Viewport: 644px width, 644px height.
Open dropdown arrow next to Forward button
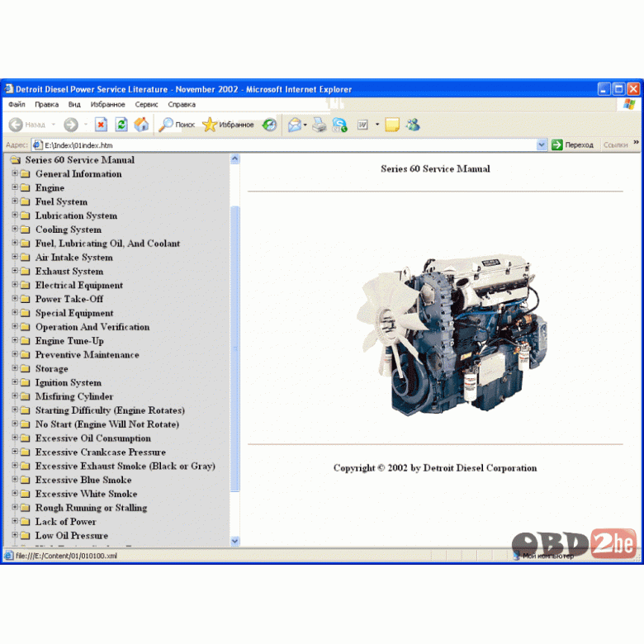coord(85,125)
